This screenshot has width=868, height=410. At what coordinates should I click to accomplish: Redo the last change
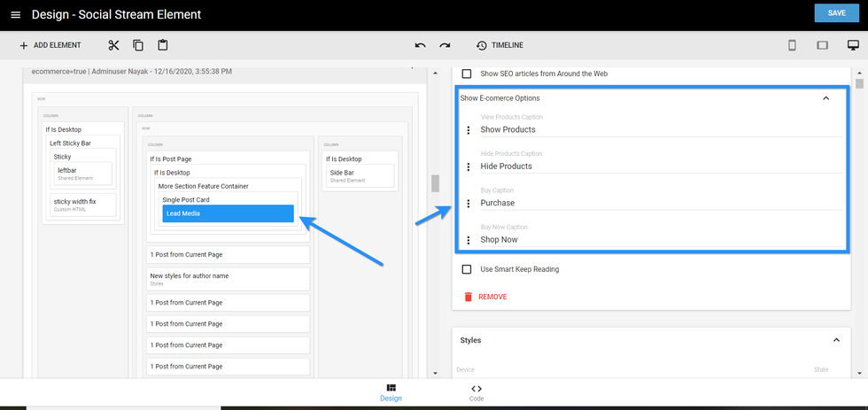tap(445, 45)
